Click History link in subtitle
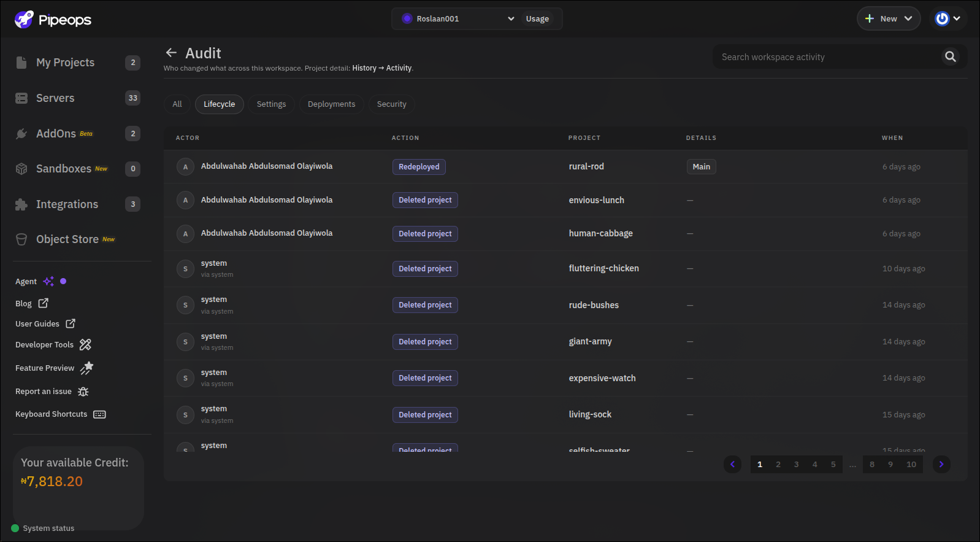980x542 pixels. 364,68
